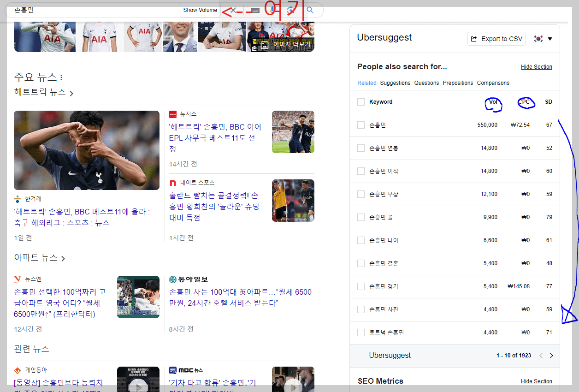
Task: Open 아파트 뉴스 via its chevron
Action: click(x=63, y=259)
